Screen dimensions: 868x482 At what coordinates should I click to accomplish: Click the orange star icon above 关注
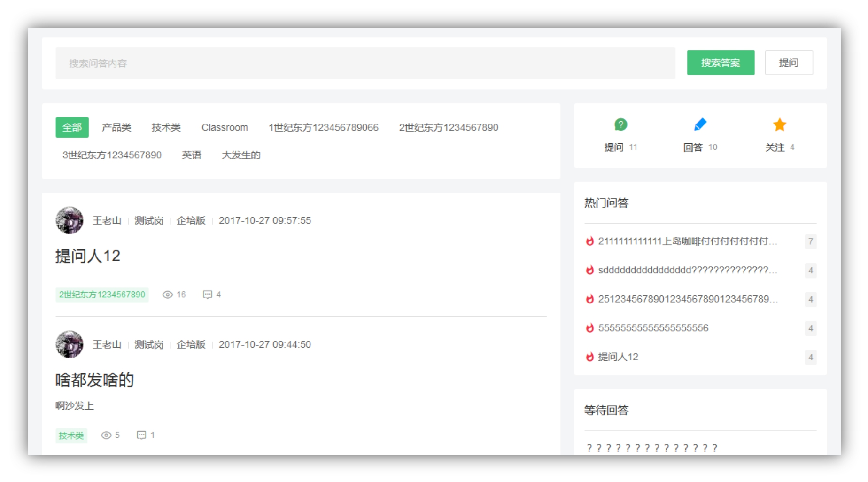point(778,124)
